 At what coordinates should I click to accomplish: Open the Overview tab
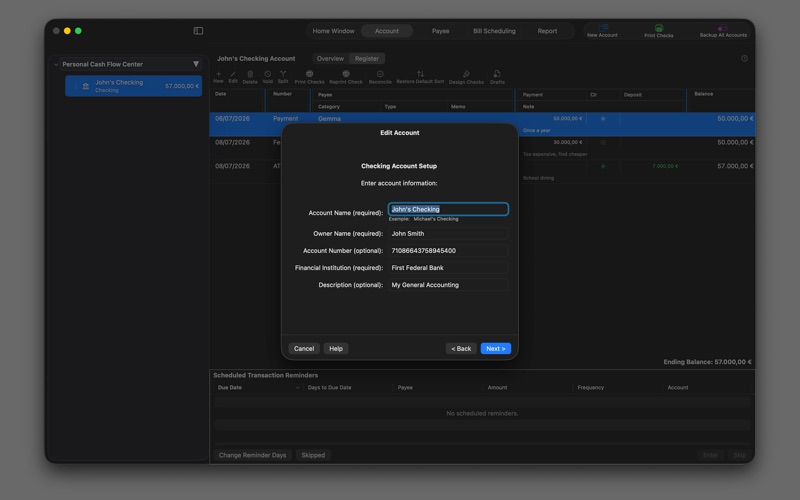click(330, 59)
